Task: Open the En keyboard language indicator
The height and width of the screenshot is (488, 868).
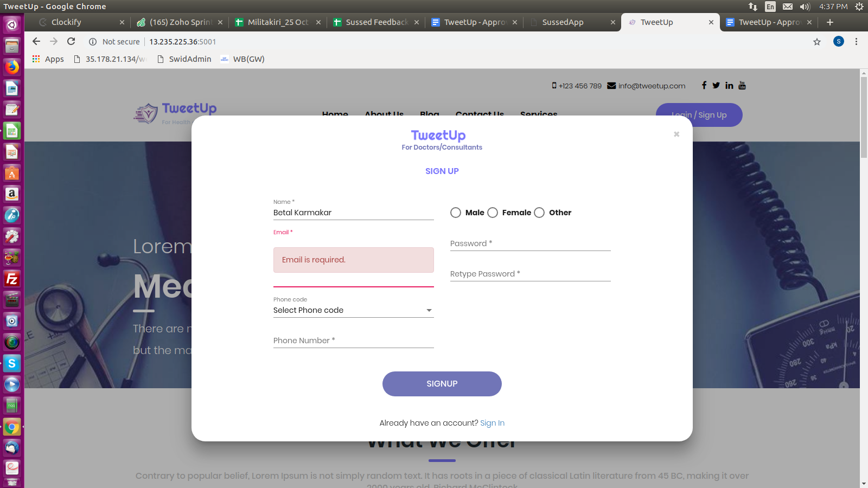Action: pyautogui.click(x=770, y=7)
